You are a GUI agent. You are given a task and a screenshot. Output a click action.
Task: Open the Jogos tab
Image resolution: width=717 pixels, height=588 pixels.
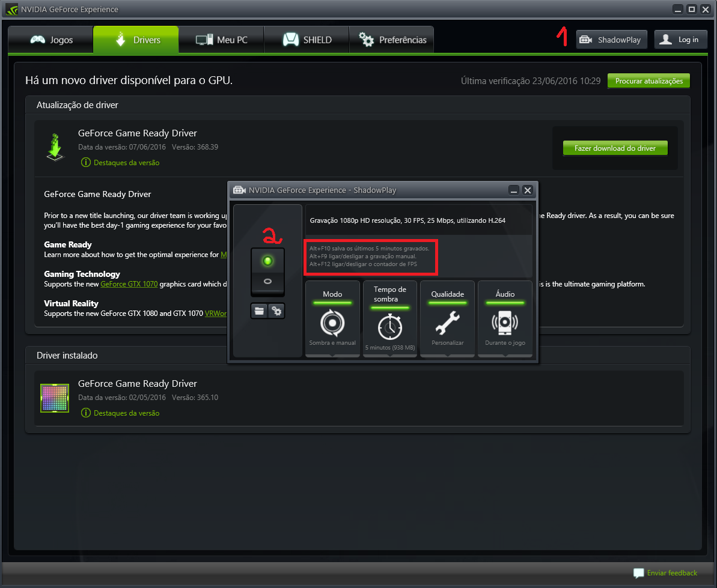coord(50,40)
